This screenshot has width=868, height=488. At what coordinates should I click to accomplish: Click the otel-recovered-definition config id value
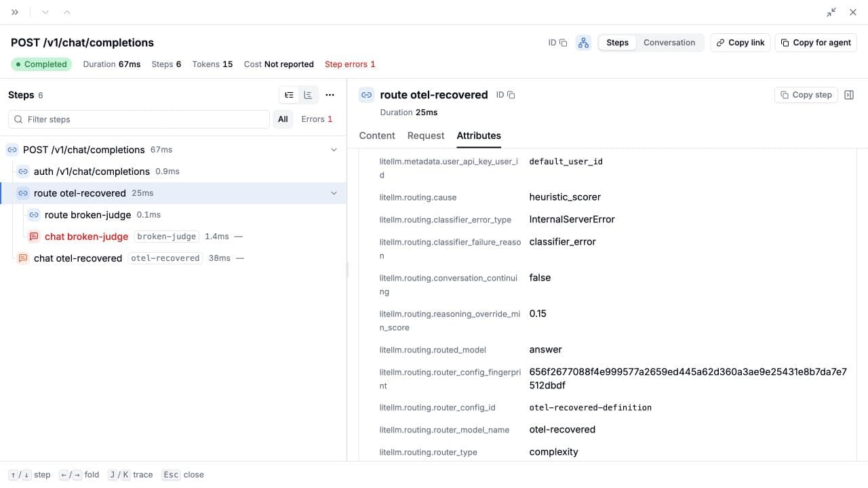590,408
